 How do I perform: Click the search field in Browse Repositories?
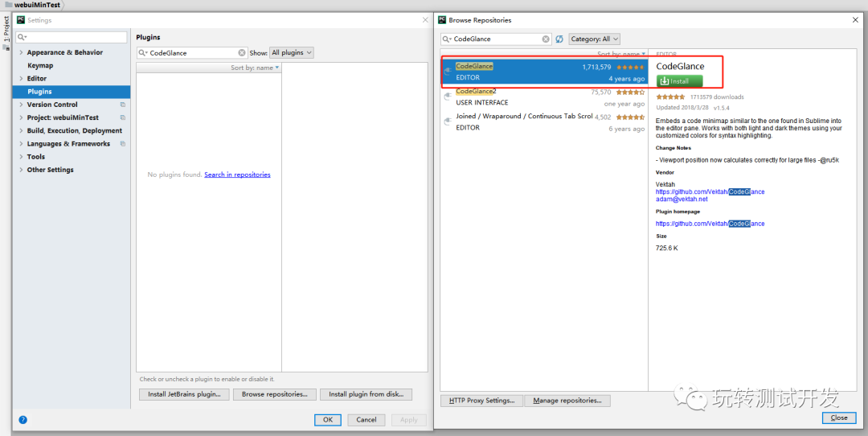tap(496, 39)
